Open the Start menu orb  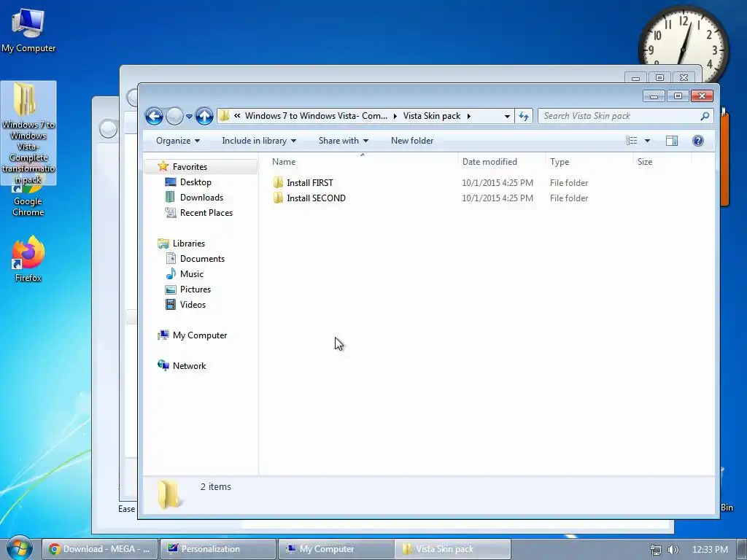tap(19, 547)
